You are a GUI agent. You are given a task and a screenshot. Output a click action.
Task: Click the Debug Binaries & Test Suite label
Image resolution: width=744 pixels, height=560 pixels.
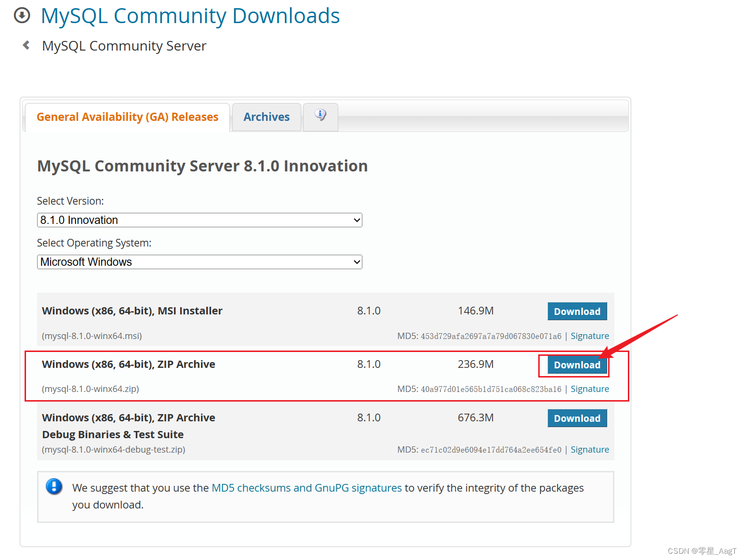(113, 434)
